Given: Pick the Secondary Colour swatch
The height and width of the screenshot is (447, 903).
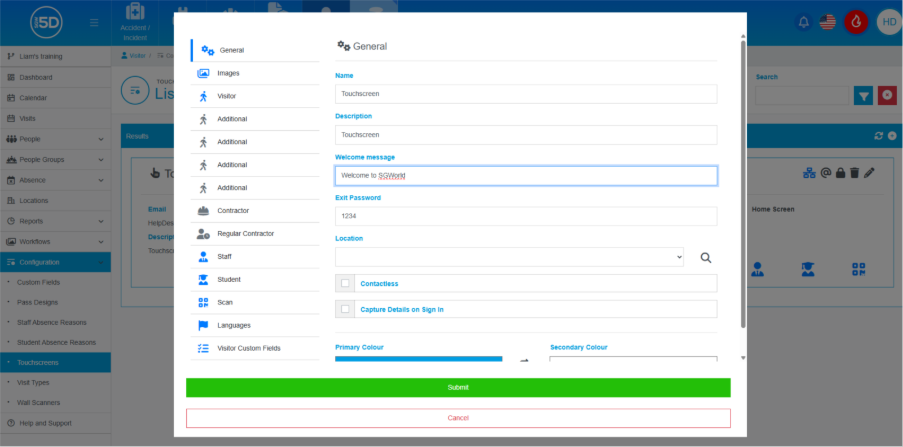Looking at the screenshot, I should (633, 359).
